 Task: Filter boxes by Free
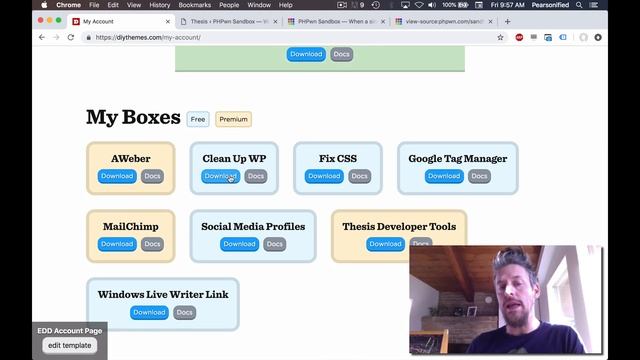(198, 119)
